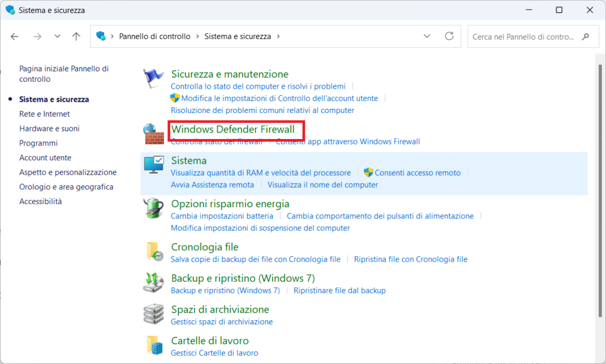
Task: Go up one level with the up arrow
Action: pos(76,36)
